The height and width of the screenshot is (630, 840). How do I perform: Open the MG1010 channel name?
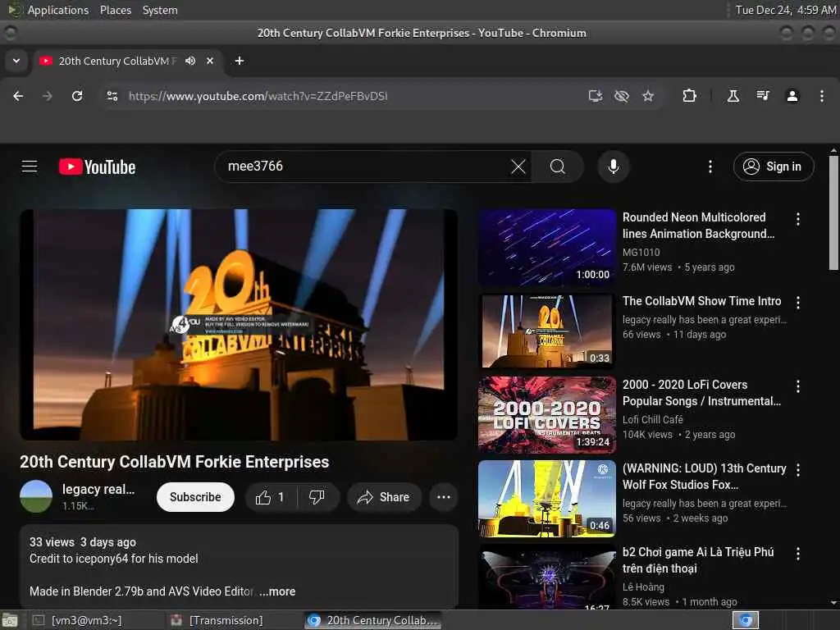641,253
